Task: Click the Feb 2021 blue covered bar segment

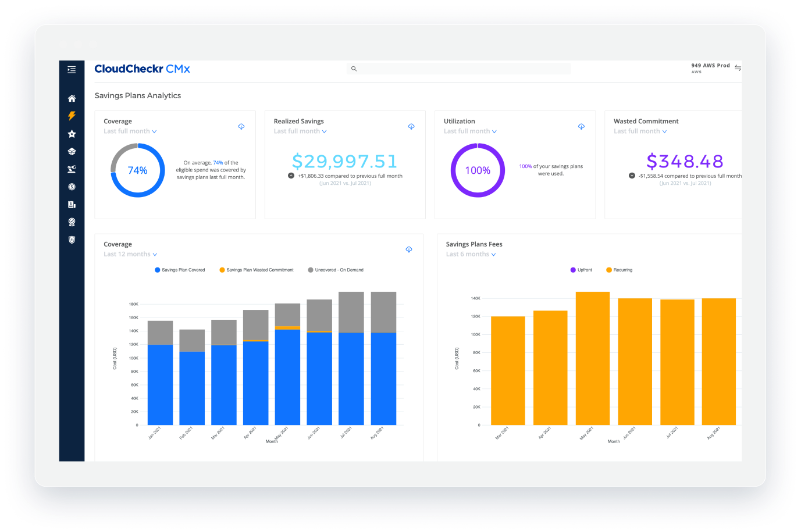Action: tap(192, 388)
